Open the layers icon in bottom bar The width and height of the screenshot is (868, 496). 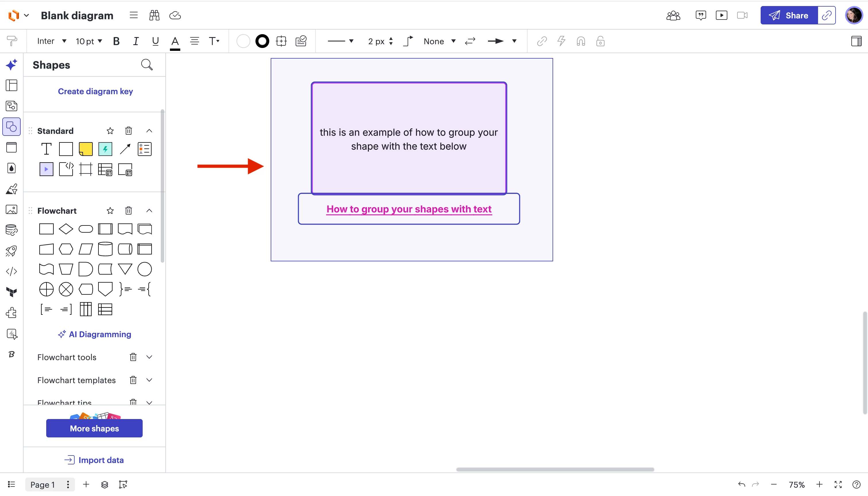pos(104,485)
